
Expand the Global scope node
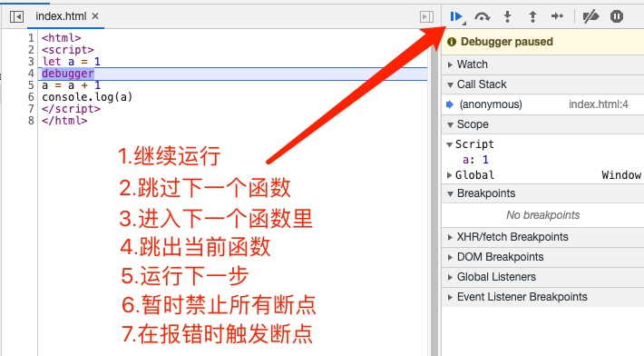[x=450, y=175]
